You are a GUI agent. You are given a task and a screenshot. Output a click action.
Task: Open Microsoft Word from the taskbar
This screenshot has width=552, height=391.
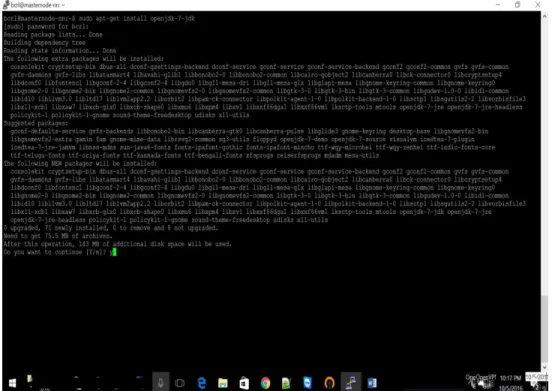pyautogui.click(x=372, y=383)
